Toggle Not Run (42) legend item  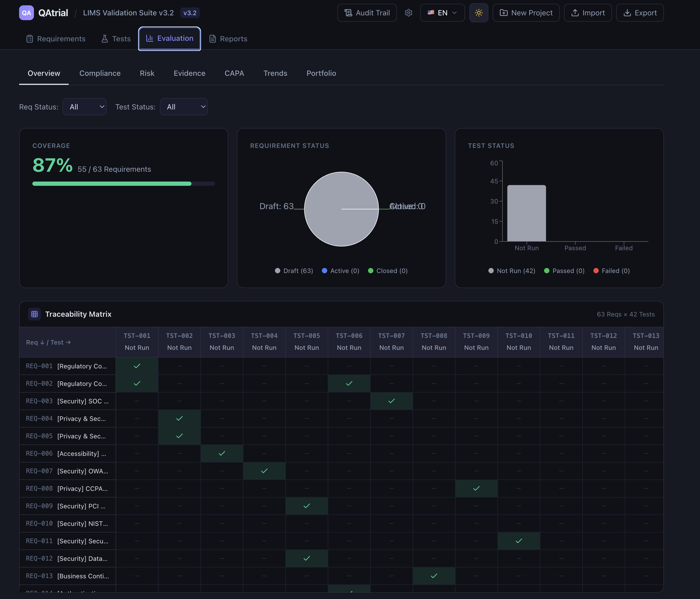[511, 271]
